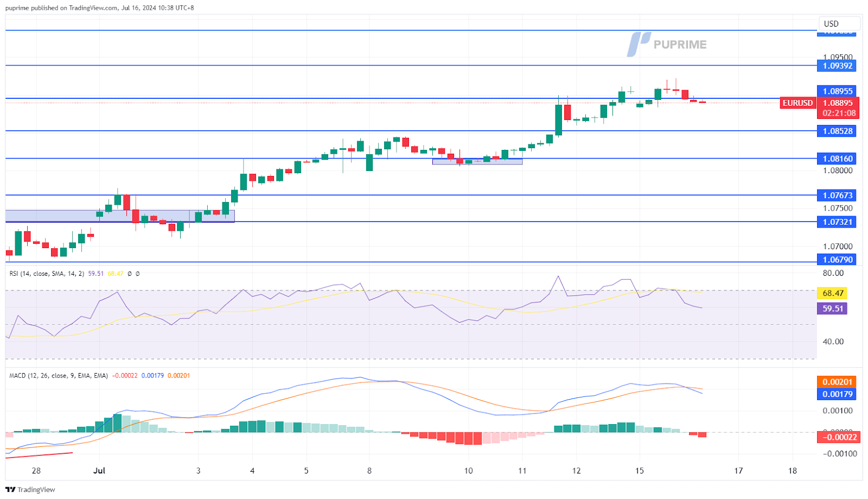Select the red trendline under the MACD pane
This screenshot has width=868, height=499.
39,455
